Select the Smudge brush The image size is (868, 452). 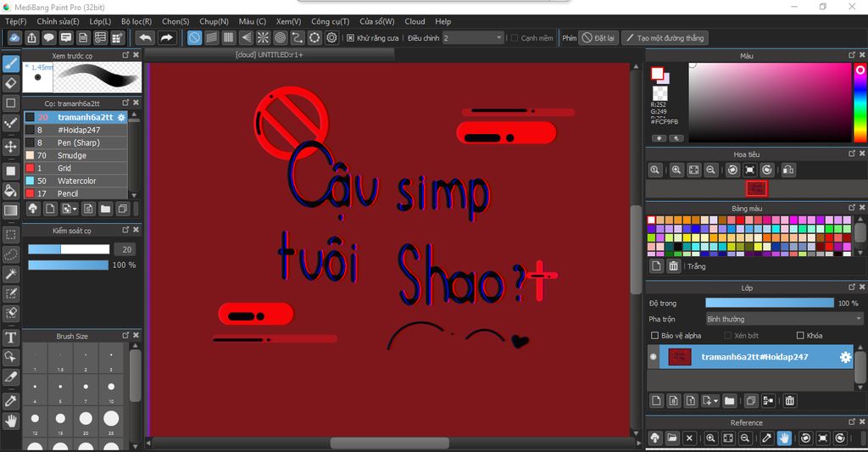pyautogui.click(x=75, y=155)
